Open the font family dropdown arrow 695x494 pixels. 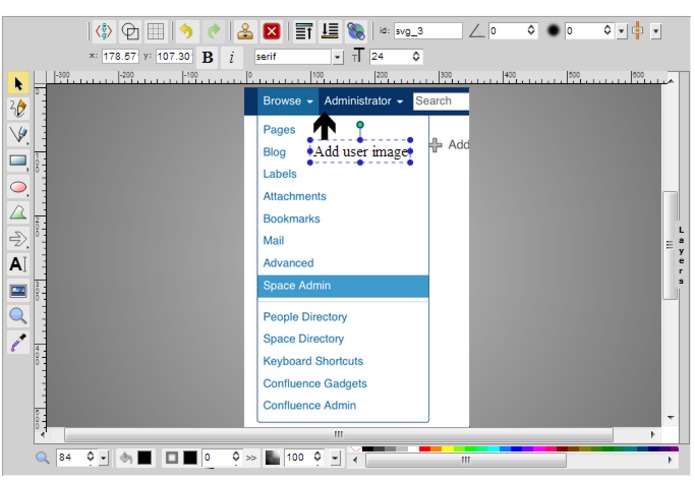tap(338, 57)
